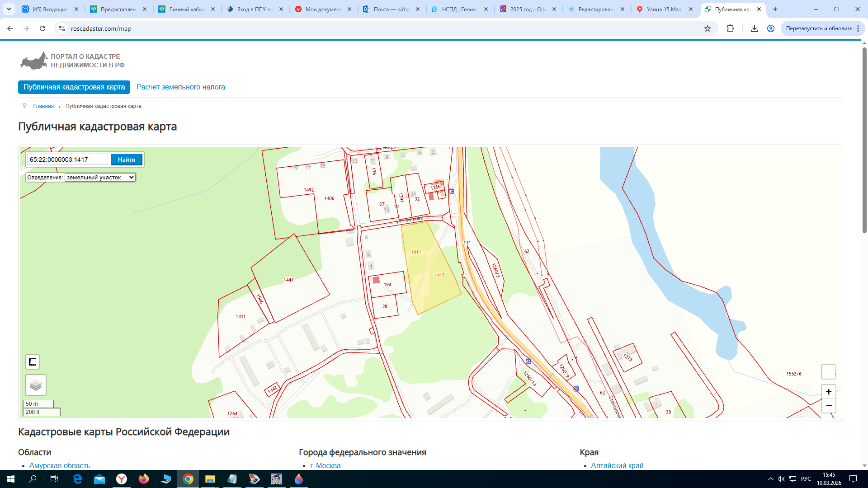Open the tab search dropdown arrow

click(9, 9)
